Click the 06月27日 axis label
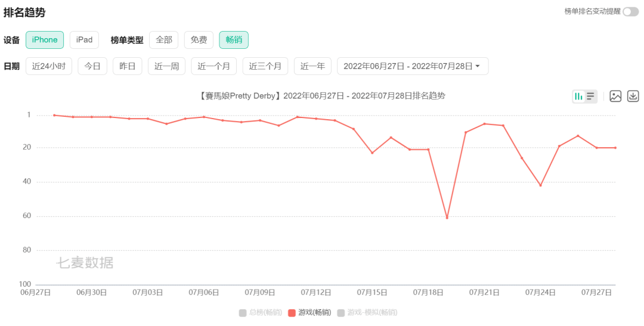This screenshot has width=644, height=326. tap(36, 293)
